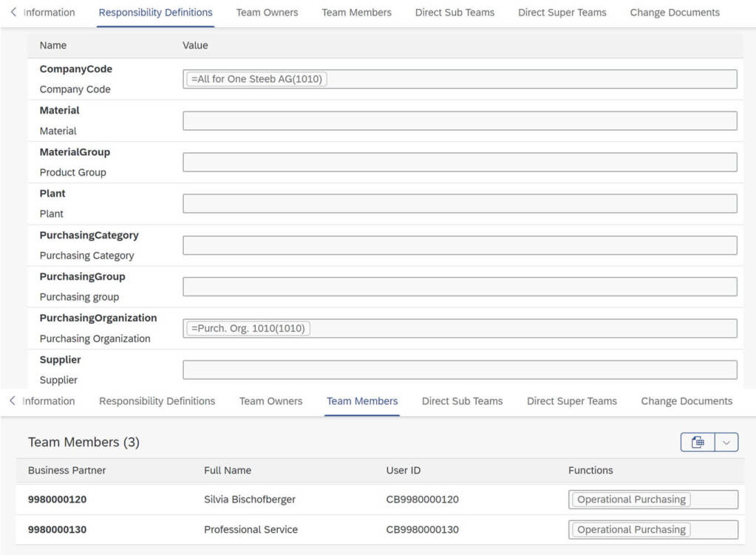Screen dimensions: 756x555
Task: Select the lower Responsibility Definitions tab
Action: click(x=157, y=401)
